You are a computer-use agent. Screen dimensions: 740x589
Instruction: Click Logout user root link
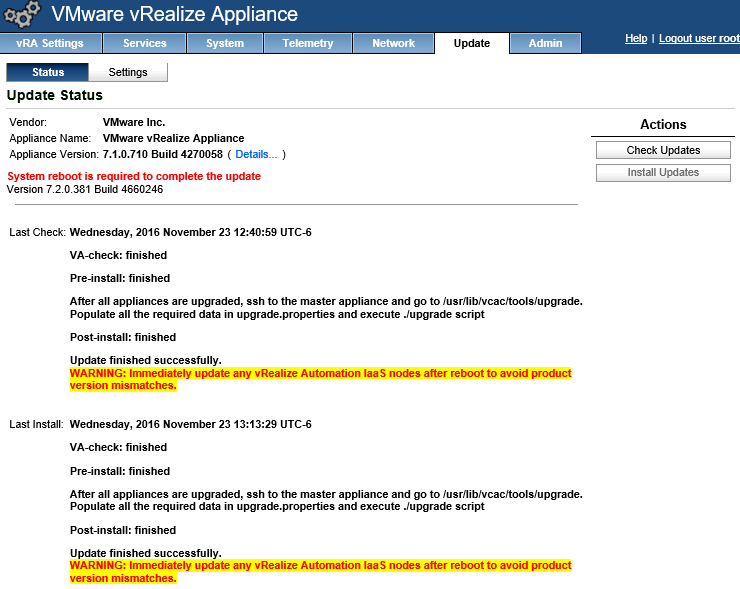pyautogui.click(x=699, y=38)
